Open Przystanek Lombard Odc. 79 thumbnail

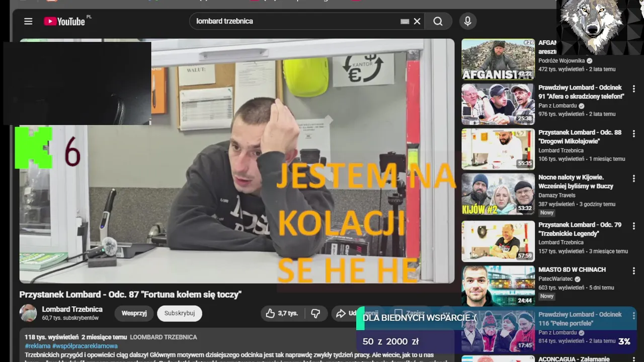click(x=498, y=241)
